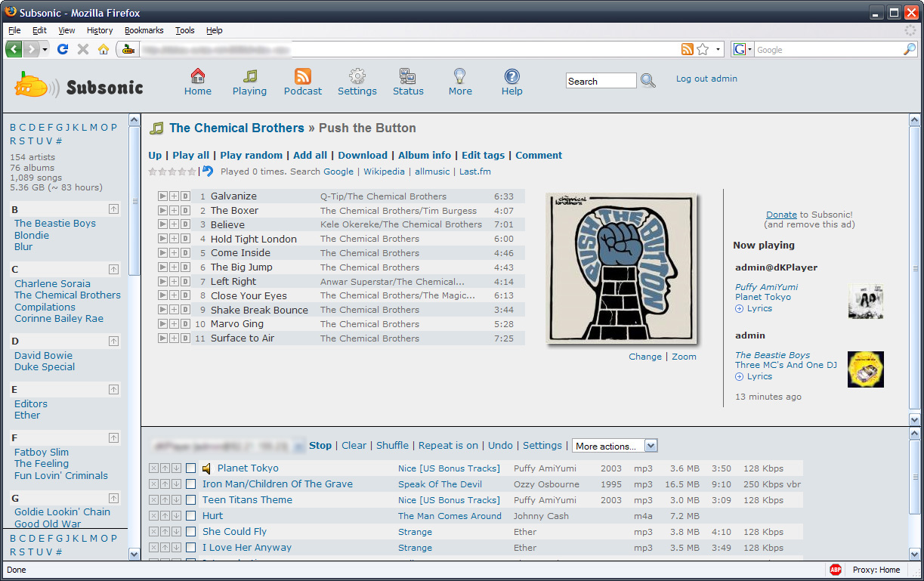Move She Could Fly up
The image size is (924, 581).
tap(165, 532)
